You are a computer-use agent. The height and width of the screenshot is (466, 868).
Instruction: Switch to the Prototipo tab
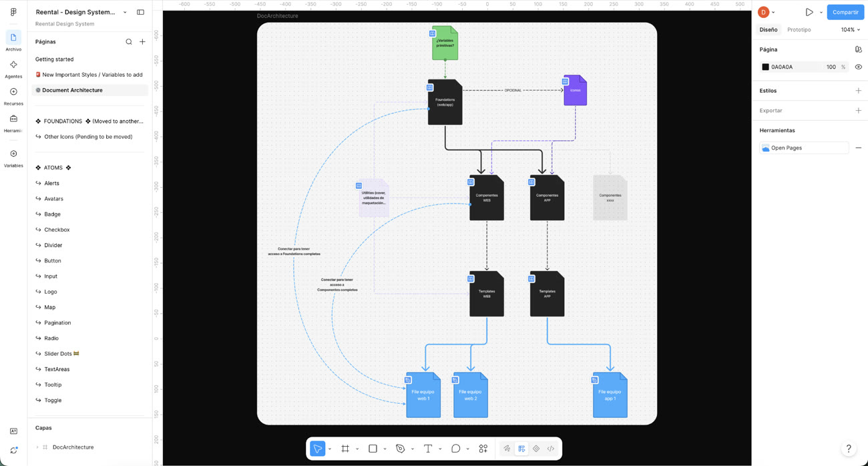click(x=799, y=29)
